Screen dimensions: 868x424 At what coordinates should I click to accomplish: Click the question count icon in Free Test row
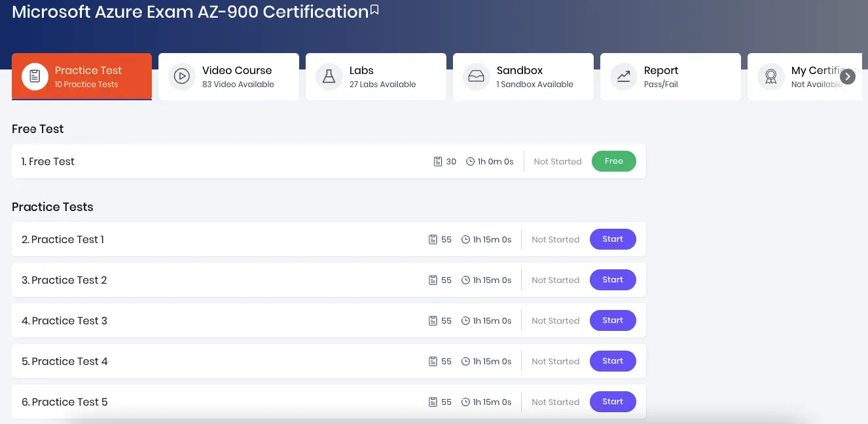coord(438,161)
